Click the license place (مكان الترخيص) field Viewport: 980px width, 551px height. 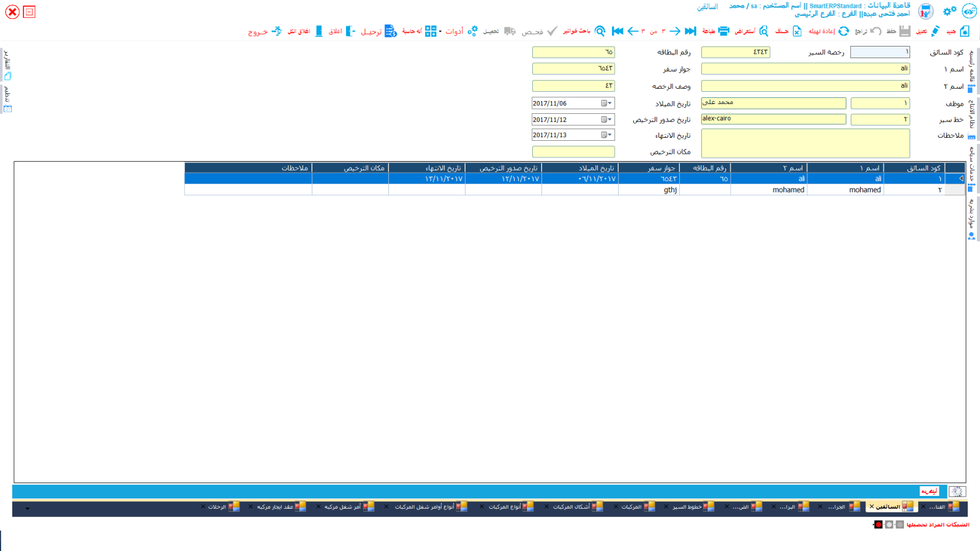point(573,152)
